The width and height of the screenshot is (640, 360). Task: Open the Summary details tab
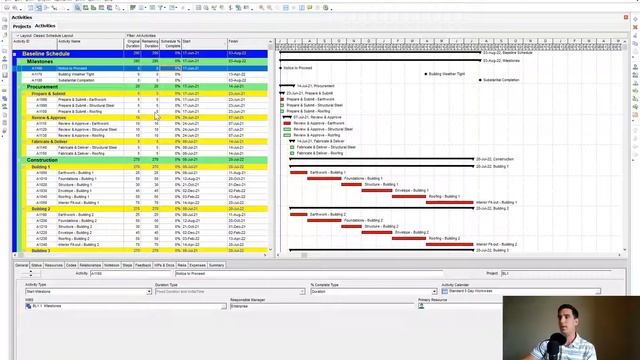[x=216, y=265]
